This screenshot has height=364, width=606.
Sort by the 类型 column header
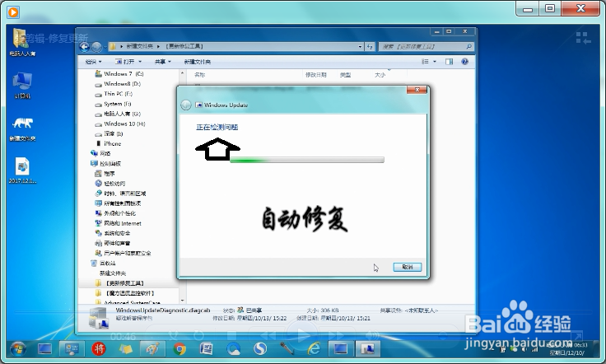pyautogui.click(x=345, y=75)
